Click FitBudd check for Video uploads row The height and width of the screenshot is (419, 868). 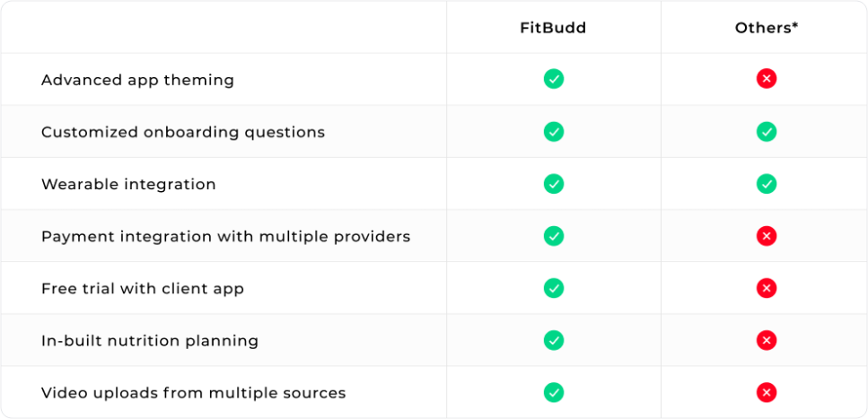point(554,392)
